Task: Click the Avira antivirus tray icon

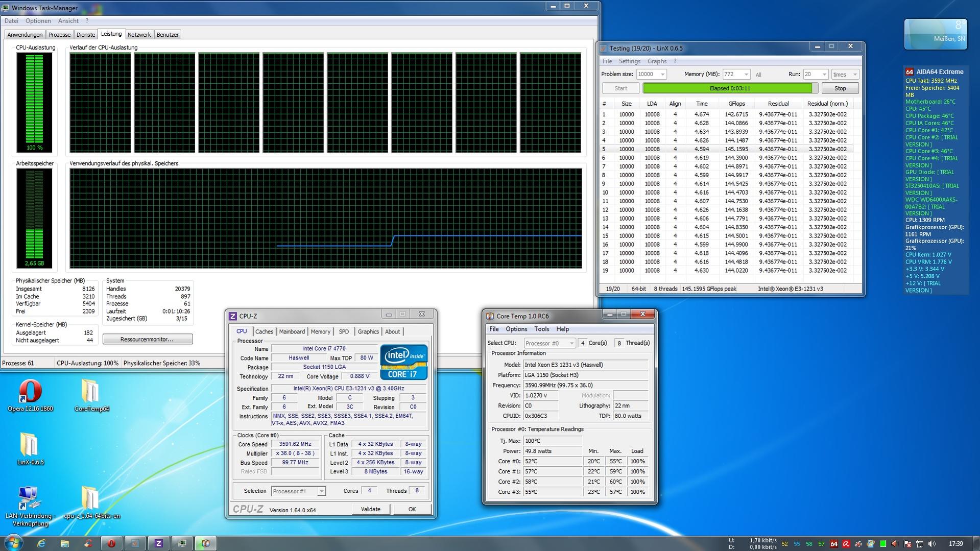Action: [846, 544]
